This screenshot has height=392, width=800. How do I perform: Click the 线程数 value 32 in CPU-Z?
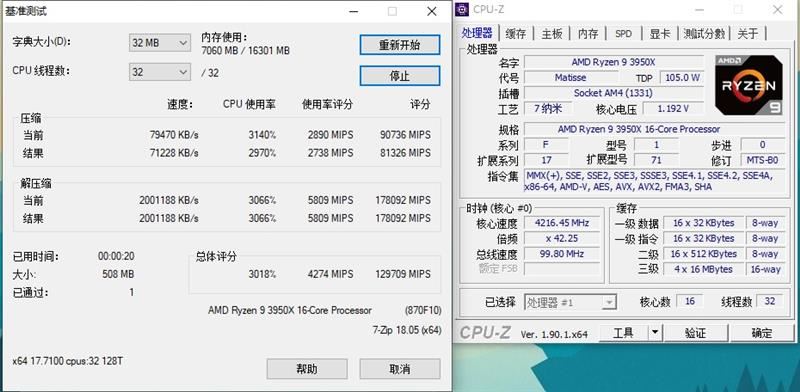coord(770,301)
